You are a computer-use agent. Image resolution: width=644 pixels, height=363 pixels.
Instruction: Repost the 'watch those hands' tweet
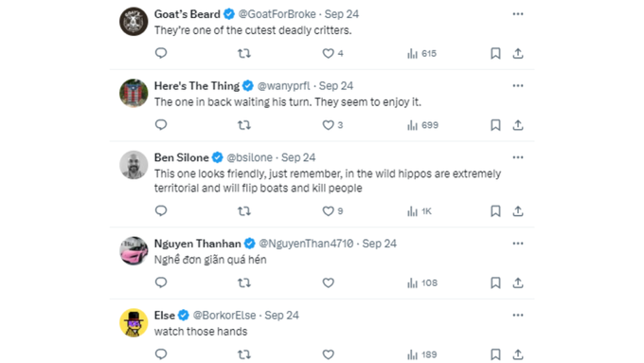[x=244, y=354]
